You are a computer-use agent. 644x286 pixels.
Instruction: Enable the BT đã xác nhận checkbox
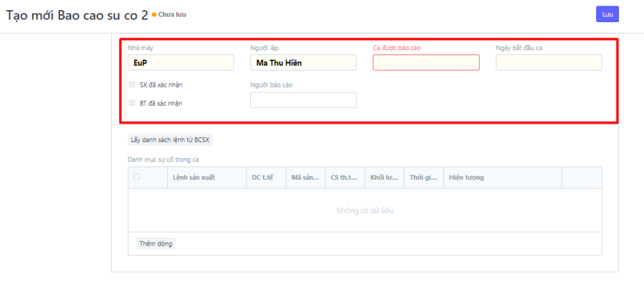click(132, 103)
